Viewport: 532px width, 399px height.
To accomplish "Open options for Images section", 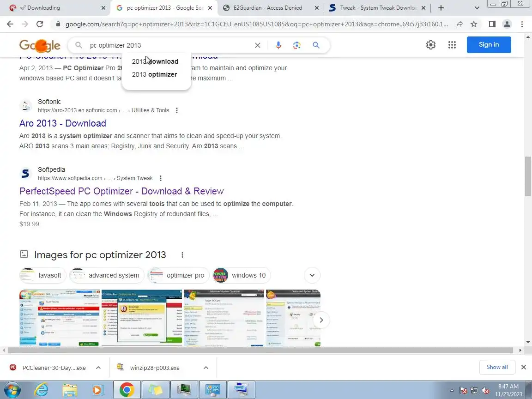I will 182,255.
